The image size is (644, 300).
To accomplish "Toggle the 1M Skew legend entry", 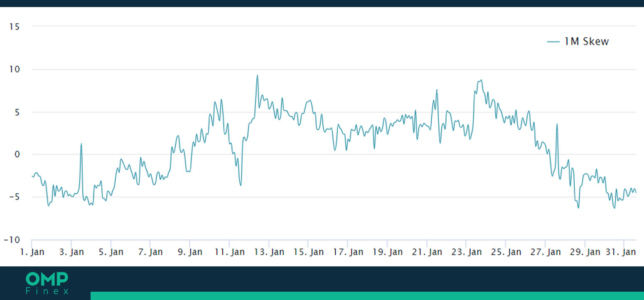I will [x=578, y=41].
